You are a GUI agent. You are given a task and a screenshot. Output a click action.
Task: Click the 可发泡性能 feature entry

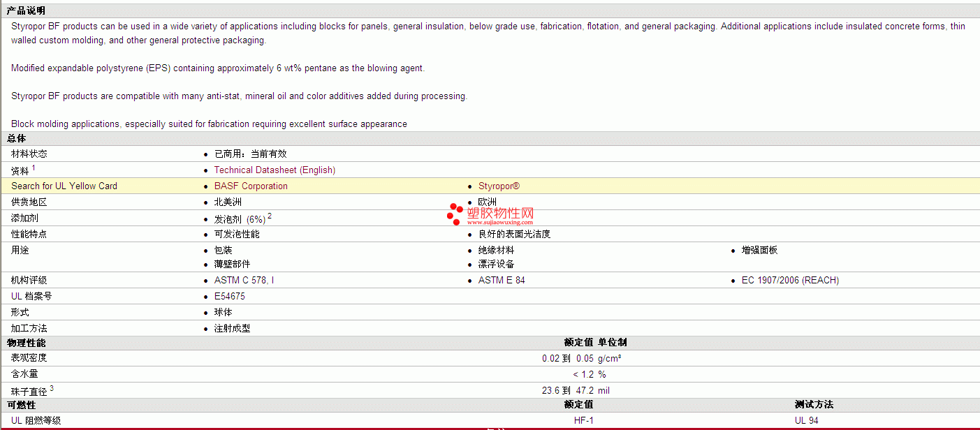237,234
